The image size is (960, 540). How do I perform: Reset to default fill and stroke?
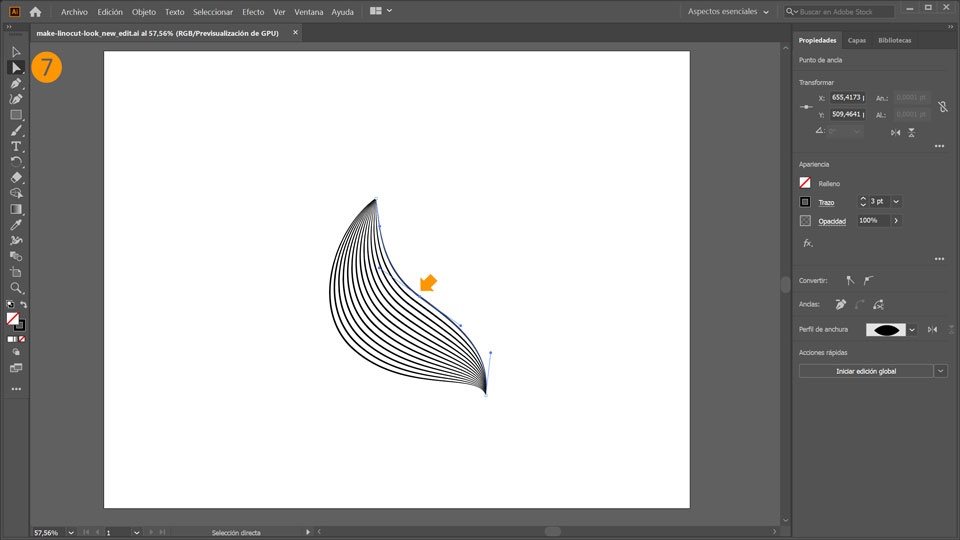(10, 304)
